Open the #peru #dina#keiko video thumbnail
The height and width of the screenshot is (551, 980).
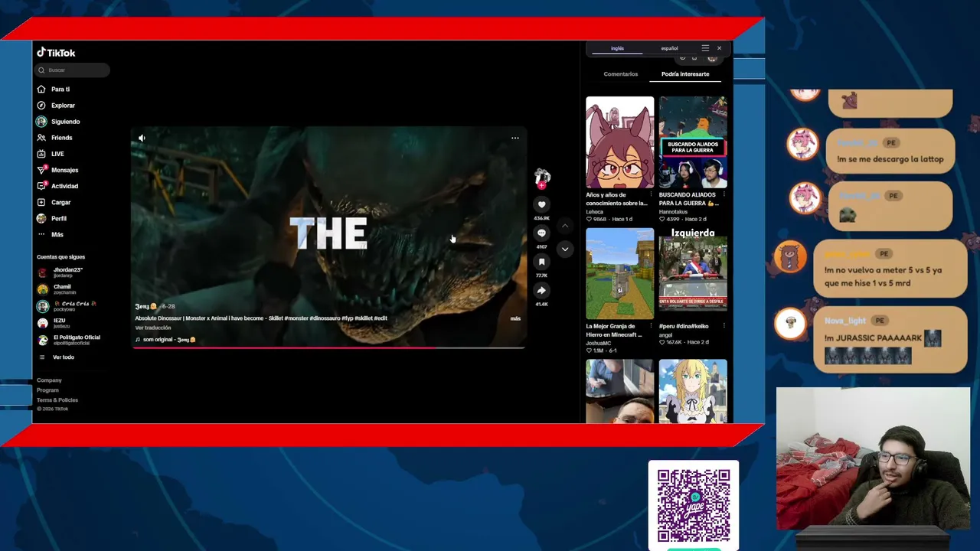[x=693, y=274]
